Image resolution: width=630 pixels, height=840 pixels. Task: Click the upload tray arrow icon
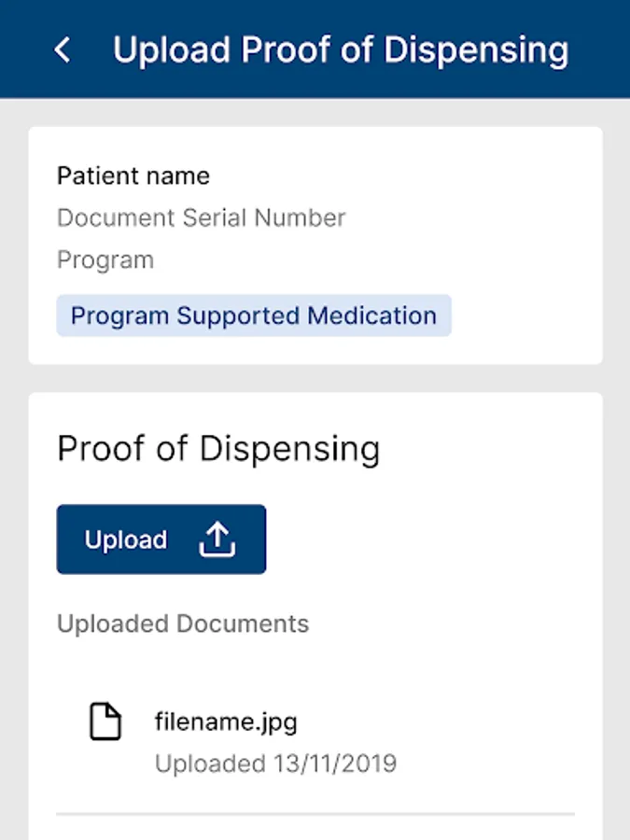click(217, 539)
